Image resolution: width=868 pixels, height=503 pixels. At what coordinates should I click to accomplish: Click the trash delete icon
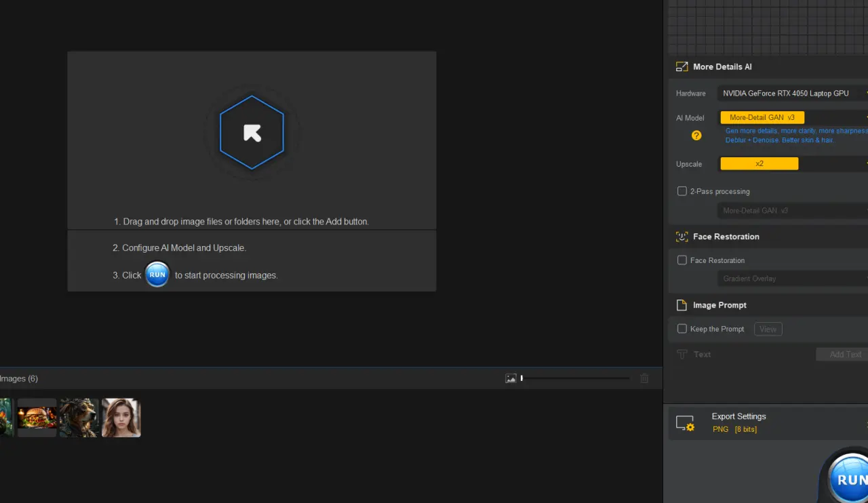tap(644, 378)
